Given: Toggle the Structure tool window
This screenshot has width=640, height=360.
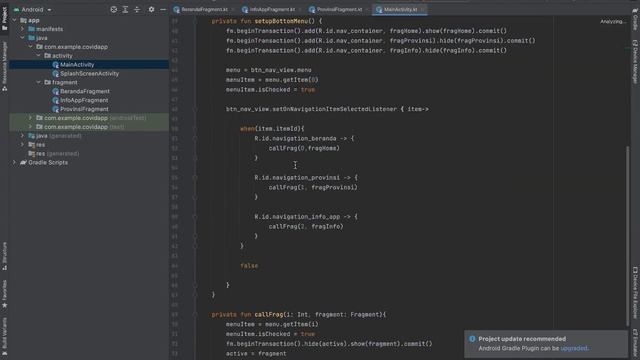Looking at the screenshot, I should point(4,256).
